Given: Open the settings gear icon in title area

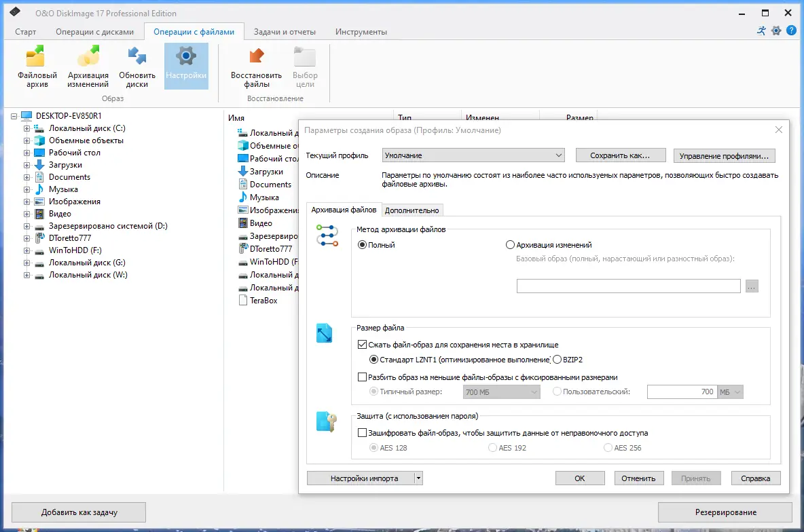Looking at the screenshot, I should click(776, 31).
